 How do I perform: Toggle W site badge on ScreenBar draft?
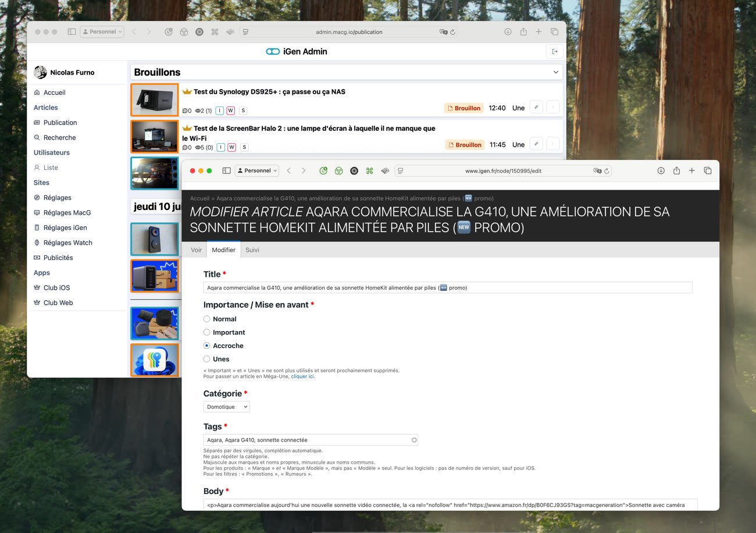point(231,147)
